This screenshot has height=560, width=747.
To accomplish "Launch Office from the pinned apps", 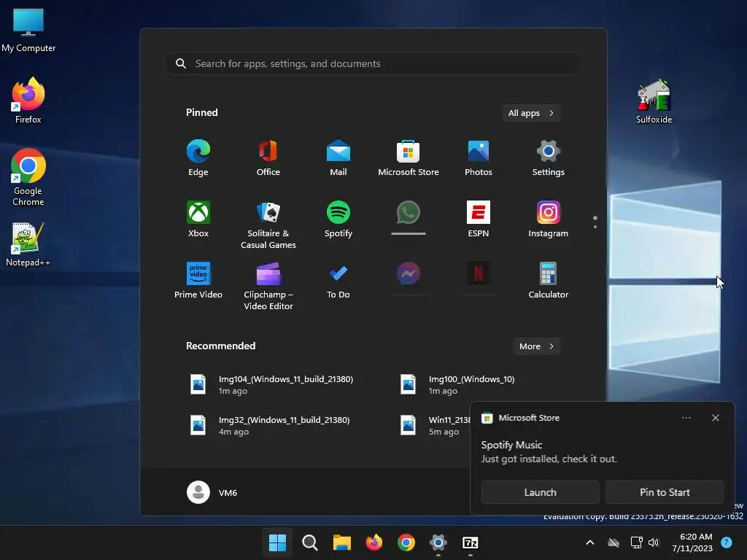I will 268,158.
